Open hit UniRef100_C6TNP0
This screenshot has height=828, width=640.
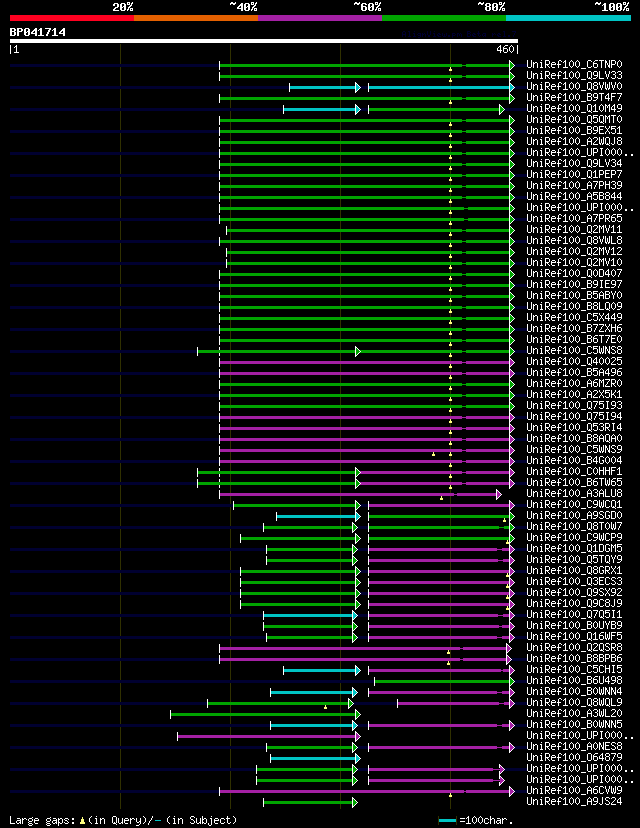pos(574,64)
